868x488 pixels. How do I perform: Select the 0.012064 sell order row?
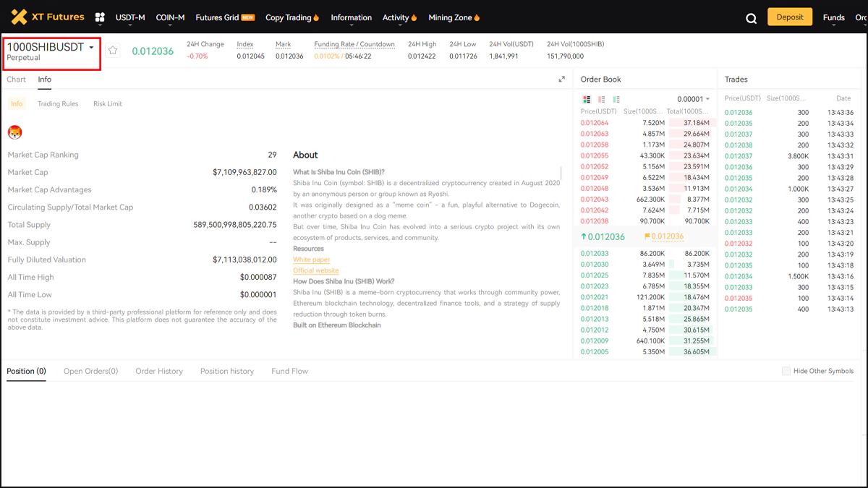point(645,123)
